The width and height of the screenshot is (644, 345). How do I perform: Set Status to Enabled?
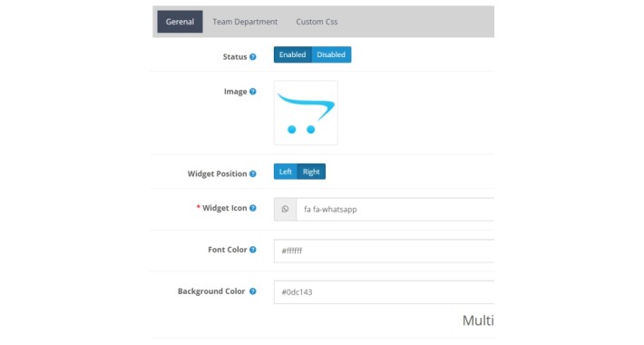tap(292, 54)
